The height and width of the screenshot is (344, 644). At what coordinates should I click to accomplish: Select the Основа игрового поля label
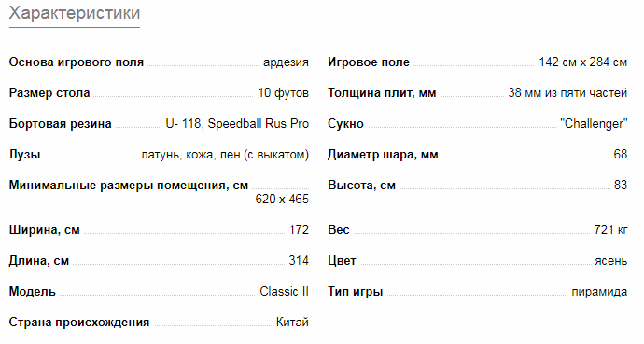77,62
